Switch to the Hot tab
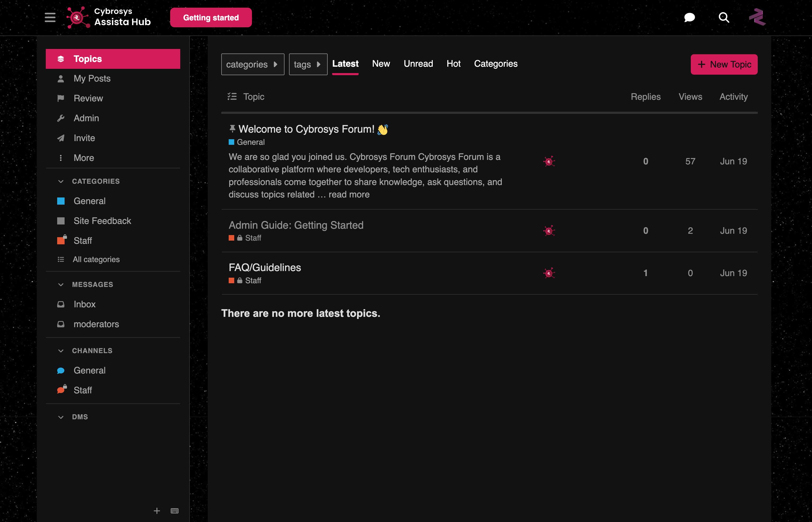The image size is (812, 522). [x=453, y=64]
